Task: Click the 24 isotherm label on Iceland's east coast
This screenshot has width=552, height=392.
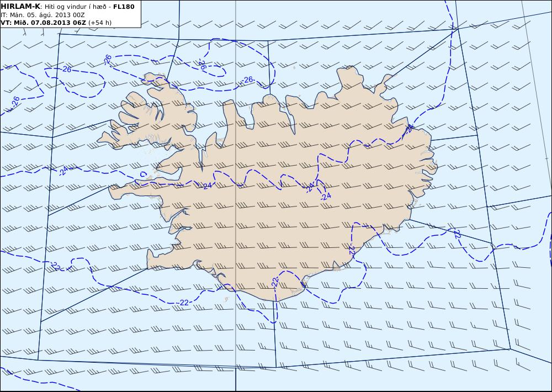Action: (x=410, y=129)
